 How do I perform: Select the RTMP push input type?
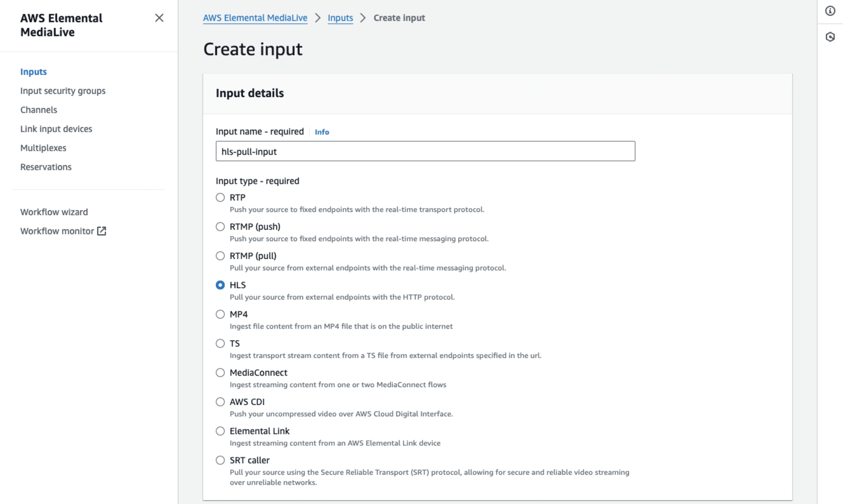click(x=220, y=227)
